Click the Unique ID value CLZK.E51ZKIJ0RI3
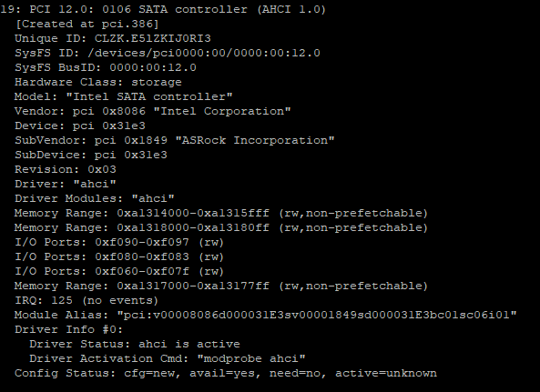Screen dimensions: 540x392 pyautogui.click(x=153, y=38)
